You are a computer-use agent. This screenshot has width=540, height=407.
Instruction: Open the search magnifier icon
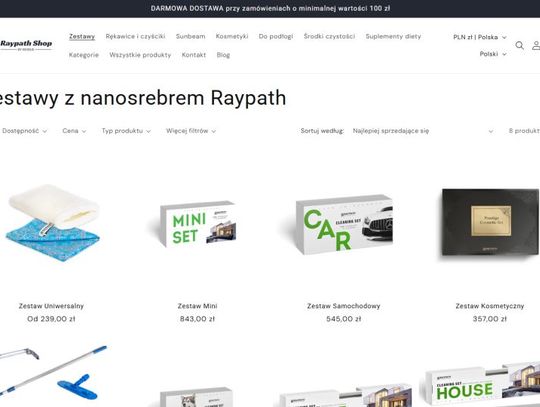519,45
